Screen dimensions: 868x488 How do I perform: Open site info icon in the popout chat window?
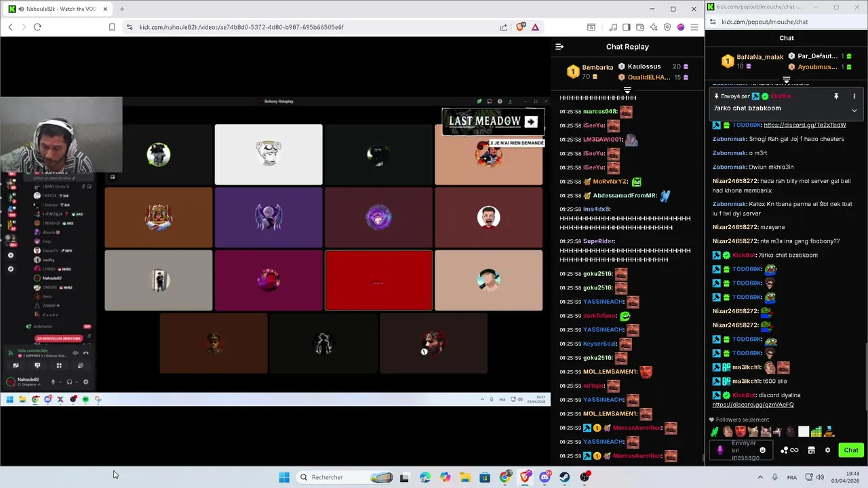pyautogui.click(x=713, y=22)
